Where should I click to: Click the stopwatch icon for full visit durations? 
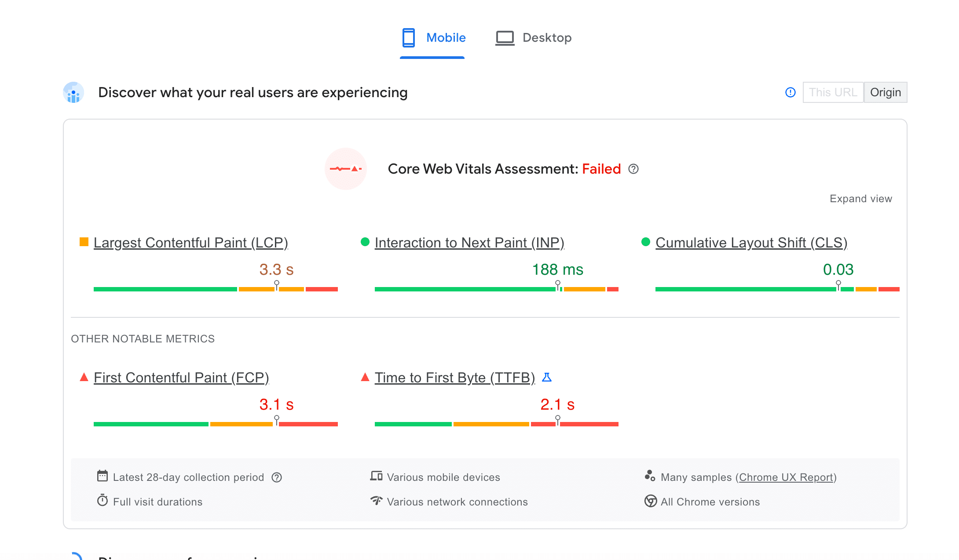click(103, 502)
